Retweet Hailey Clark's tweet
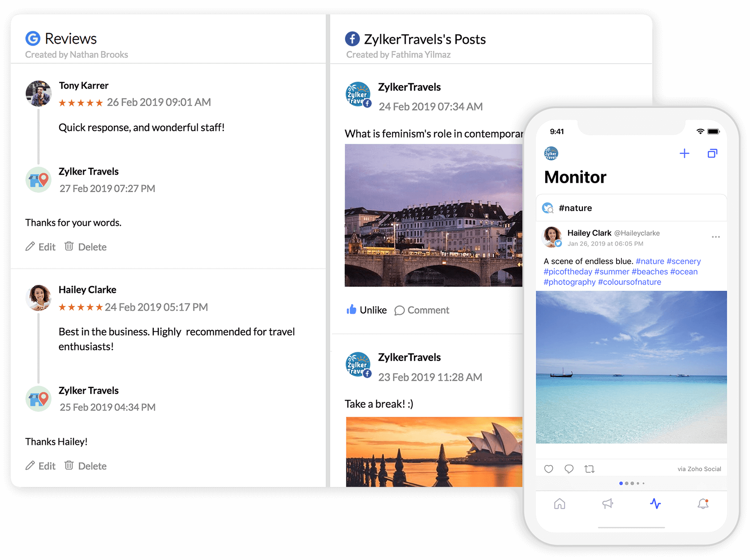This screenshot has height=560, width=750. pos(590,469)
